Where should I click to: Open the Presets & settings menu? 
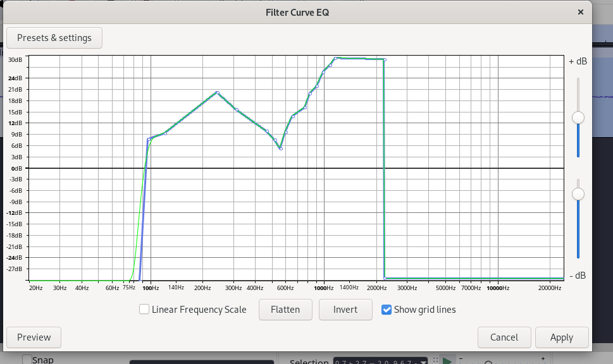pyautogui.click(x=54, y=38)
